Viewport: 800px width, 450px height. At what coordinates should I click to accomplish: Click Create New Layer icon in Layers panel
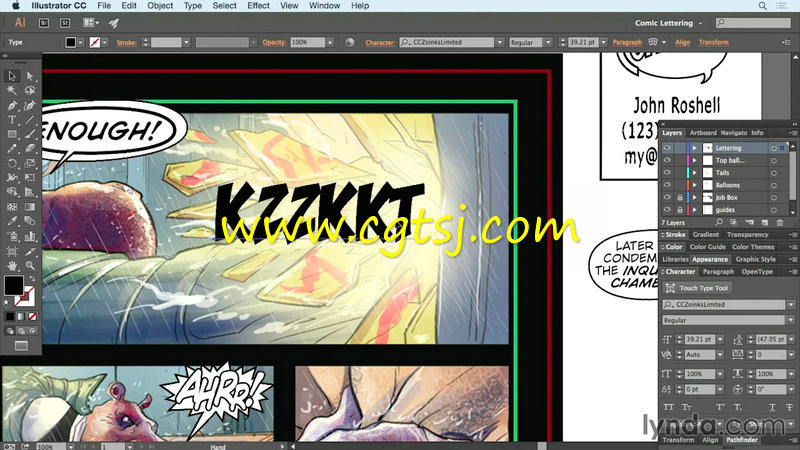click(x=764, y=222)
